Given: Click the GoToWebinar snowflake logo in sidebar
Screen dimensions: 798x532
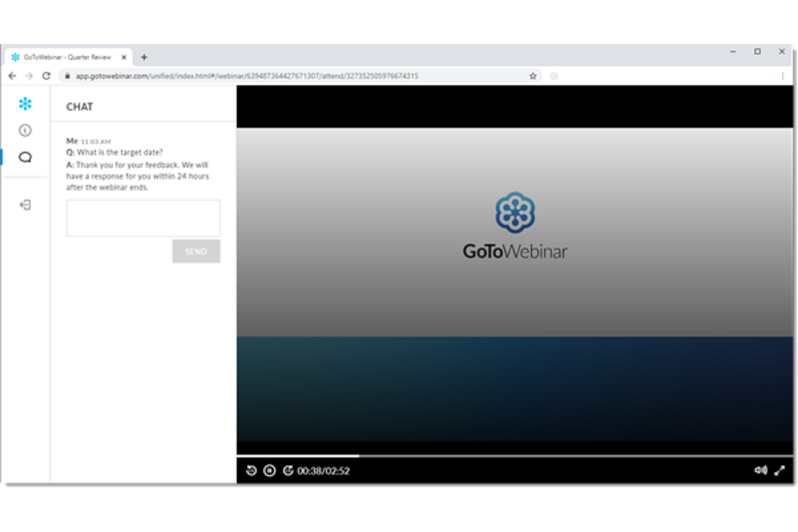Looking at the screenshot, I should 25,103.
